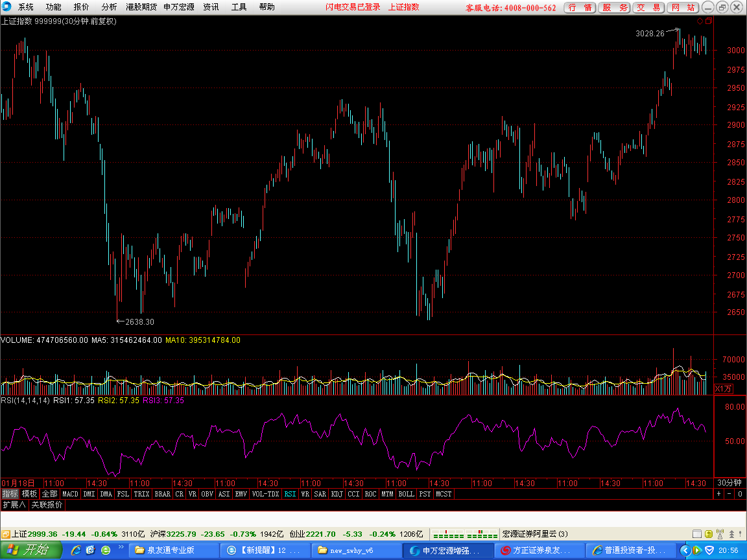Switch indicator to MCST
747x560 pixels.
tap(444, 494)
